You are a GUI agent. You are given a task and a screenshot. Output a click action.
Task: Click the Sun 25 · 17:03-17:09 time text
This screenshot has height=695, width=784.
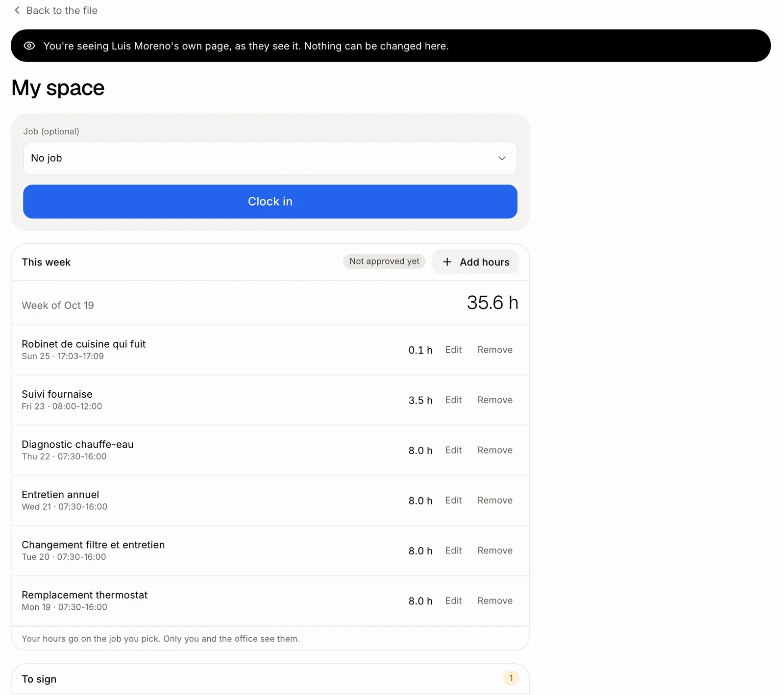63,356
